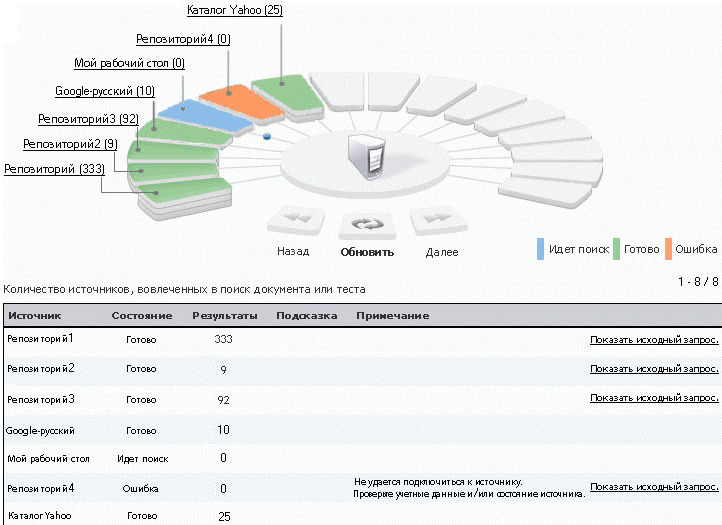Click Показать исходный запрос for Репозиторий1
The image size is (722, 525).
tap(654, 340)
